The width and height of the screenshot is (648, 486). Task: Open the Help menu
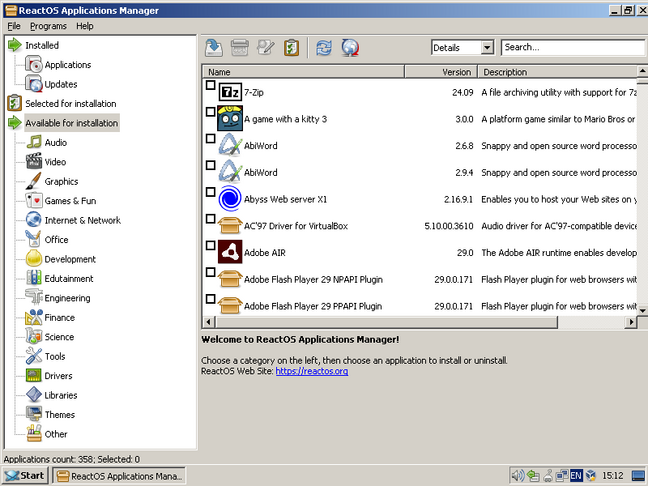tap(85, 26)
